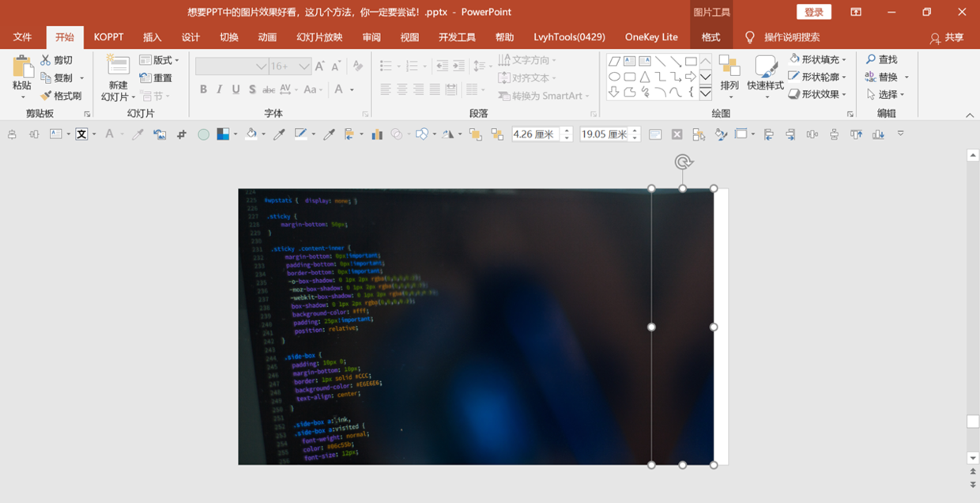This screenshot has width=980, height=503.
Task: Toggle text shadow (S) formatting
Action: (252, 89)
